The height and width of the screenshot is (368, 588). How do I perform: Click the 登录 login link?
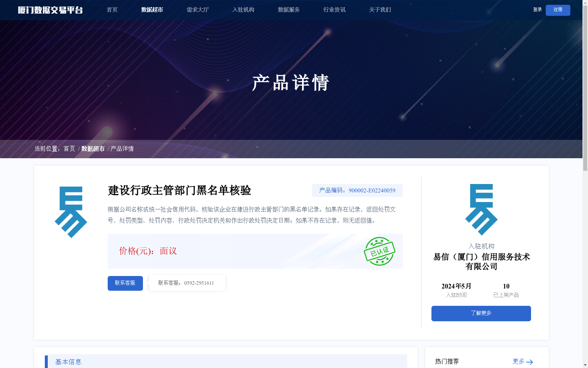537,10
